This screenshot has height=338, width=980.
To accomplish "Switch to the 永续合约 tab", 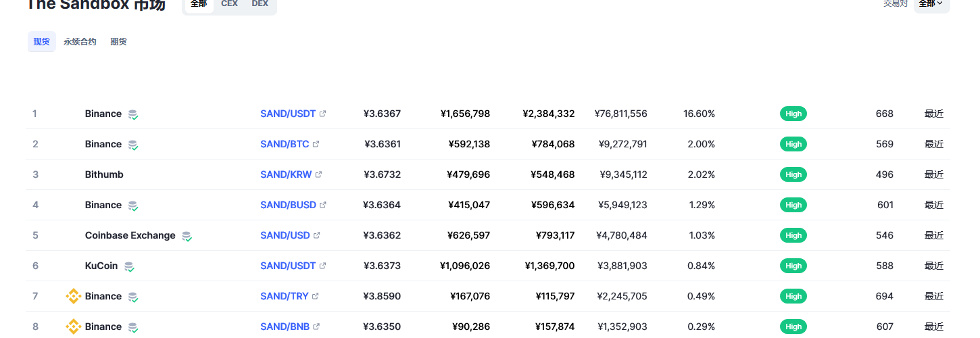I will click(80, 42).
